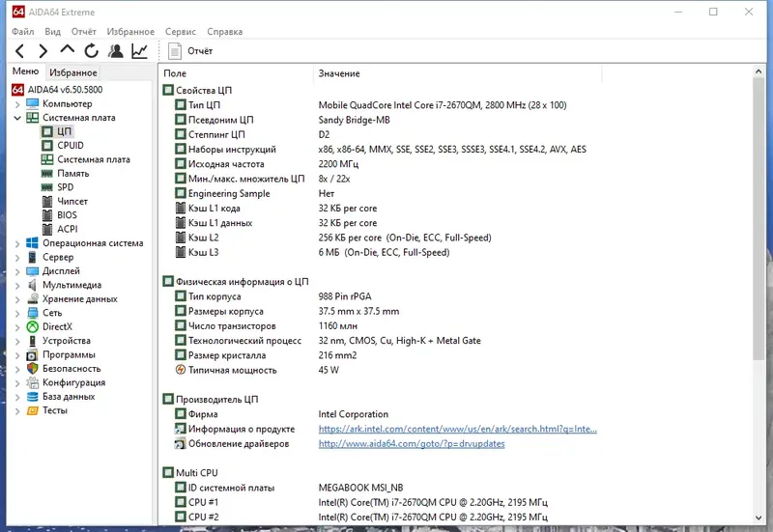
Task: Expand the DirectX tree node
Action: tap(17, 327)
